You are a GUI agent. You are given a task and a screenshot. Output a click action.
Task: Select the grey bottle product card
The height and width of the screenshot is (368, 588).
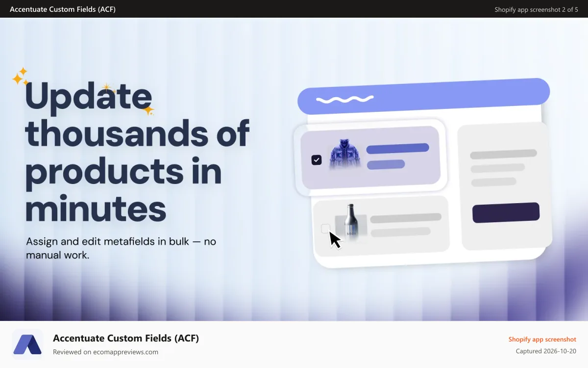(x=381, y=225)
